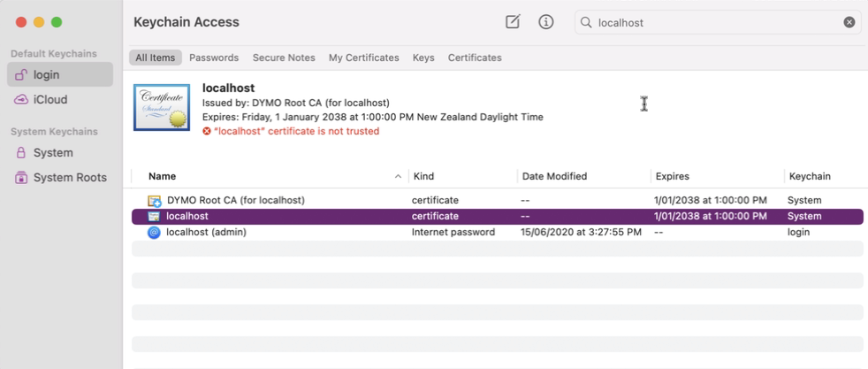868x369 pixels.
Task: Switch to the Passwords tab
Action: coord(214,58)
